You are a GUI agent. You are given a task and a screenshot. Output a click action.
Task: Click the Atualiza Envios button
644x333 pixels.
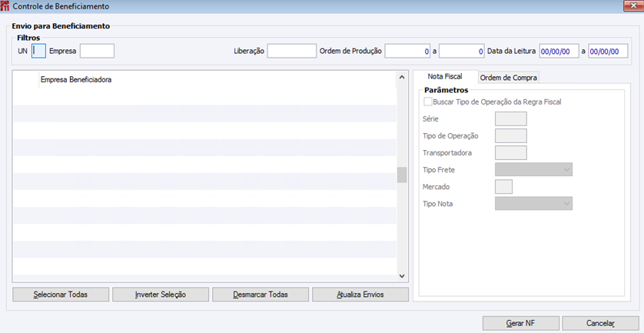coord(360,295)
